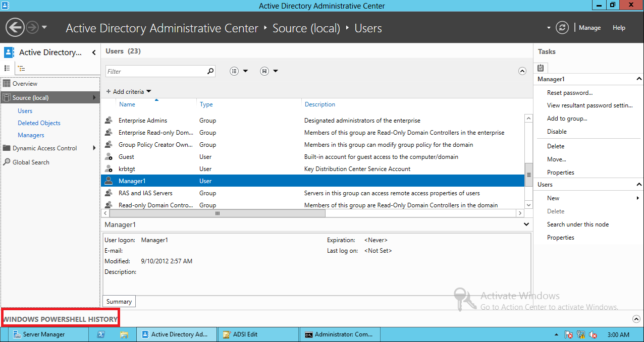Click the back navigation arrow button

[15, 27]
